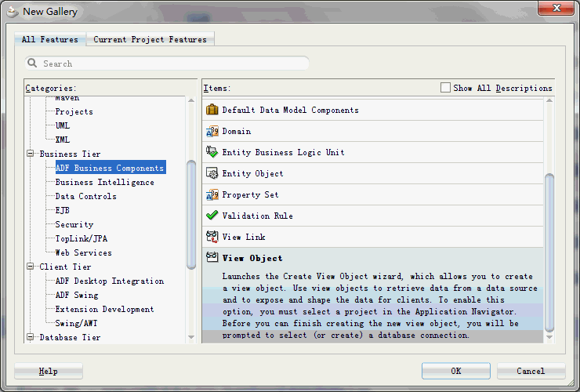
Task: Enable Show All Descriptions checkbox
Action: 445,88
